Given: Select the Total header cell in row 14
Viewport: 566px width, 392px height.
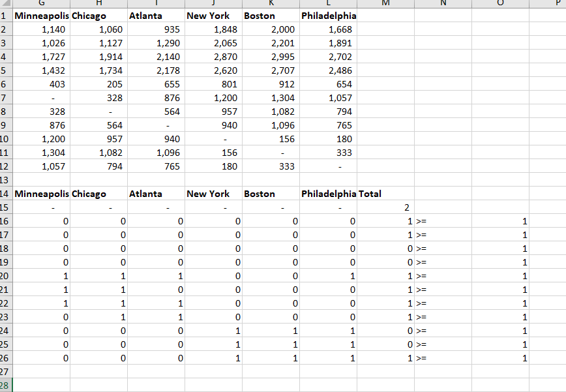Looking at the screenshot, I should pos(385,194).
